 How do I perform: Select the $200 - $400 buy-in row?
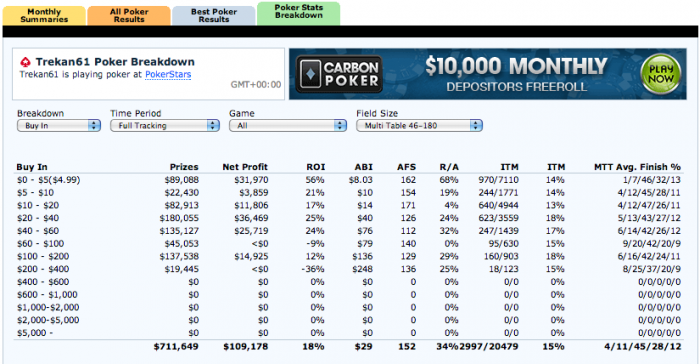(x=349, y=269)
